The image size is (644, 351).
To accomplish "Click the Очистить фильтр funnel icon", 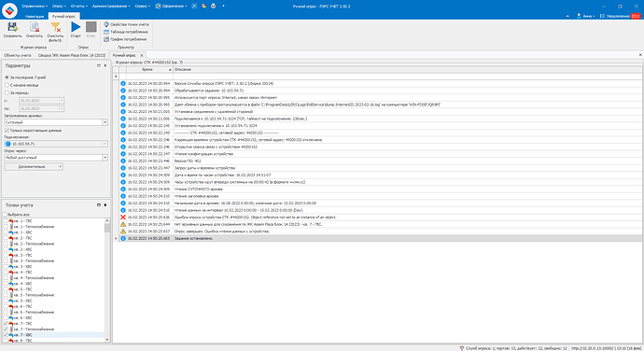I will (x=55, y=27).
